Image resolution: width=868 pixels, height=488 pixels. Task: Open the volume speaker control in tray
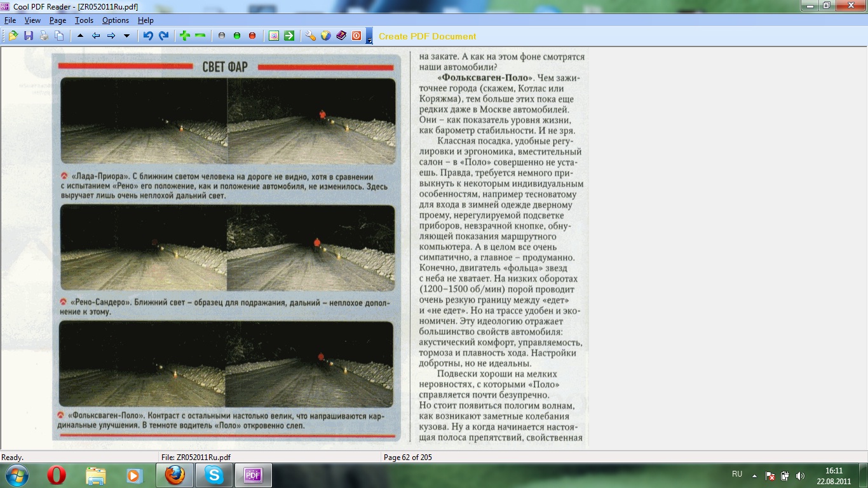click(800, 475)
